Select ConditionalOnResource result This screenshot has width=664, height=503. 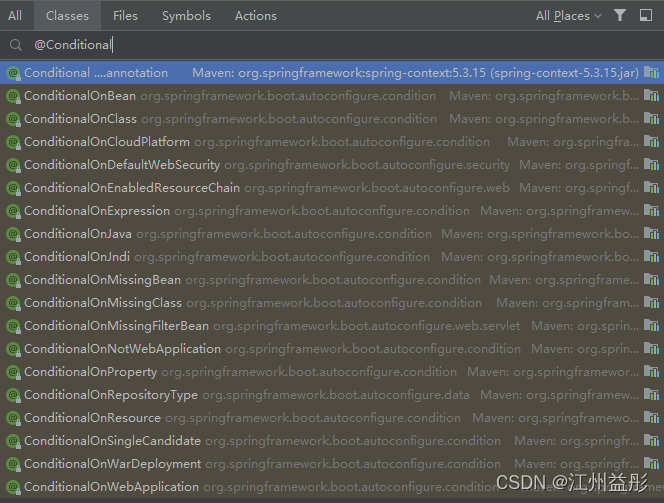pyautogui.click(x=332, y=418)
